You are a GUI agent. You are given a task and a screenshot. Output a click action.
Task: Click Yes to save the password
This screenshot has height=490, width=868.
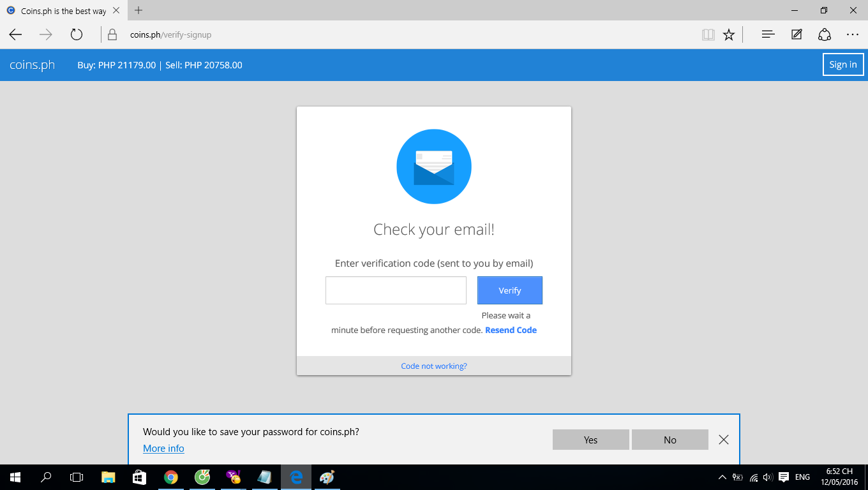(591, 440)
